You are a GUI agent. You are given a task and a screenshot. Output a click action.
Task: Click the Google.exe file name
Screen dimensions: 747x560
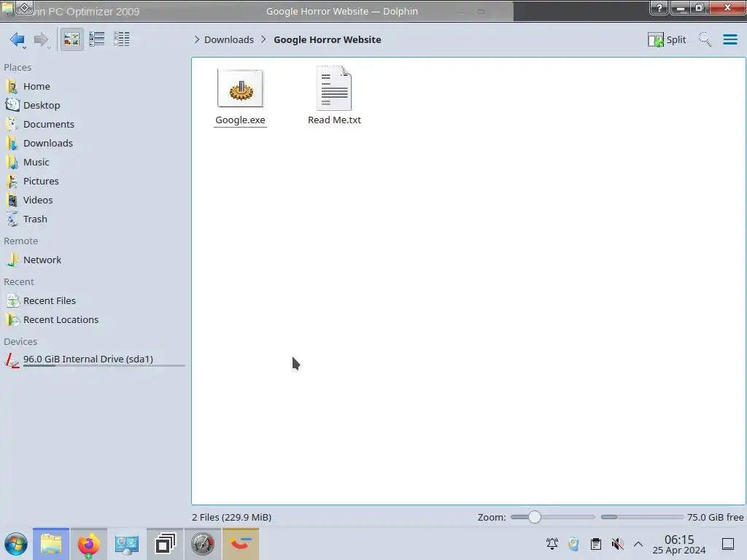click(x=240, y=120)
